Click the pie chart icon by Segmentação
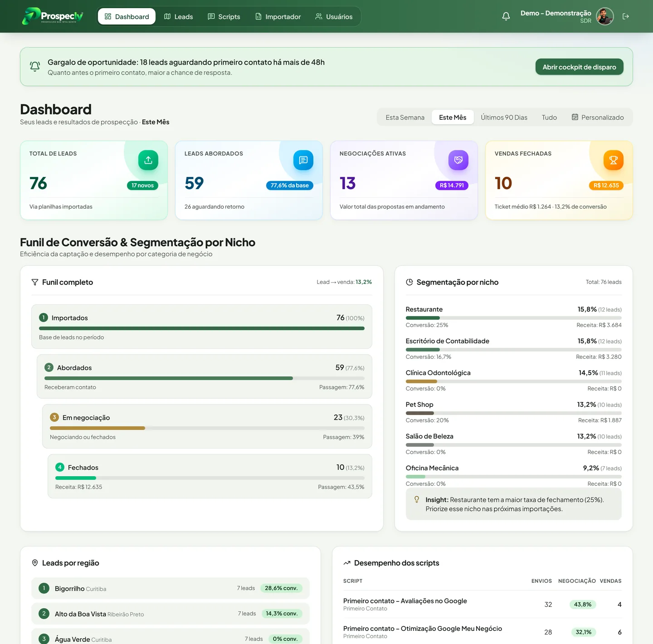The image size is (653, 644). pos(409,282)
